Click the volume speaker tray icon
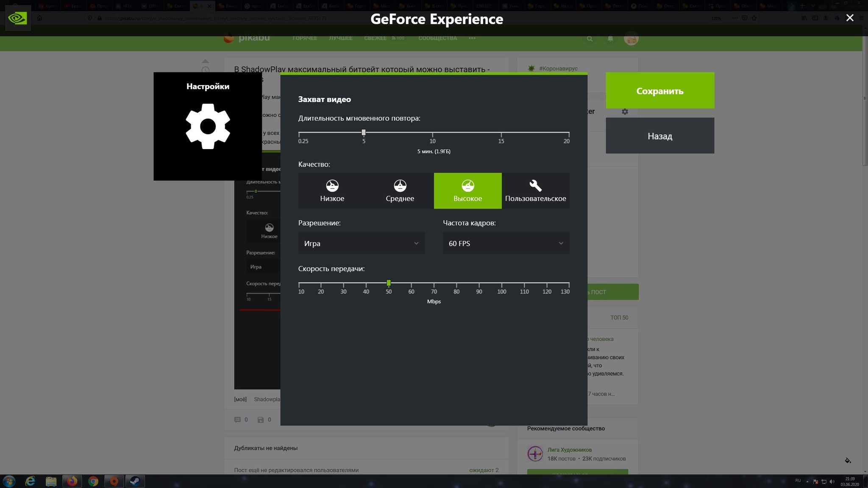This screenshot has width=868, height=488. [832, 482]
